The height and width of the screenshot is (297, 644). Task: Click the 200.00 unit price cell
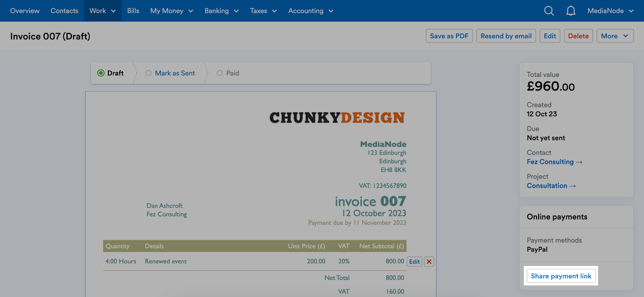[x=316, y=261]
